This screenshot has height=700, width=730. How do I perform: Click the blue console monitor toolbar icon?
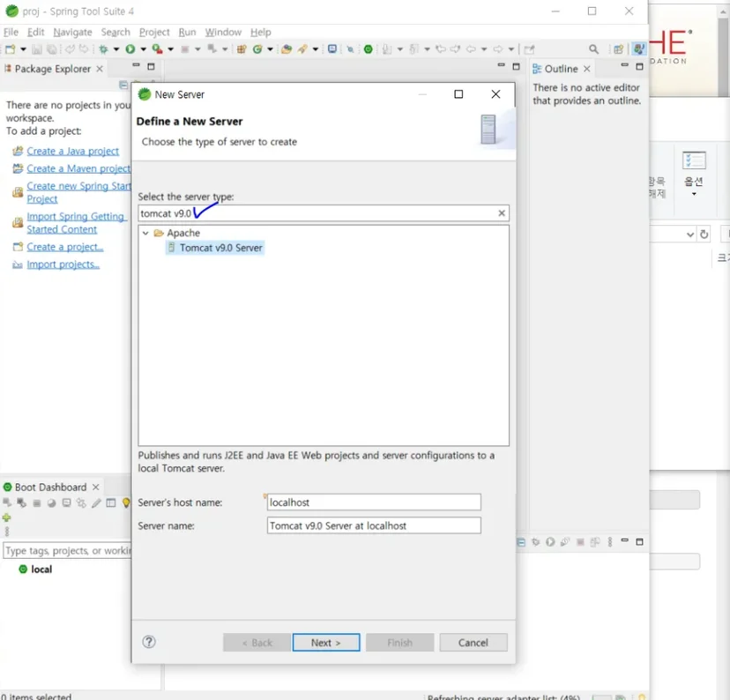pyautogui.click(x=332, y=48)
